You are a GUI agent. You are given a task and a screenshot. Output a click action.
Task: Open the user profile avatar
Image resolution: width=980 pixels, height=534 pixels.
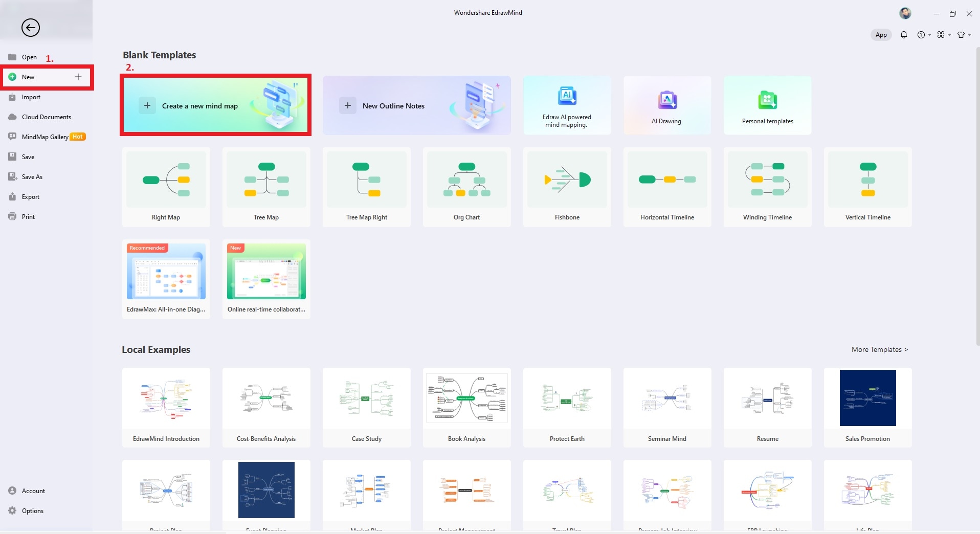[x=905, y=13]
